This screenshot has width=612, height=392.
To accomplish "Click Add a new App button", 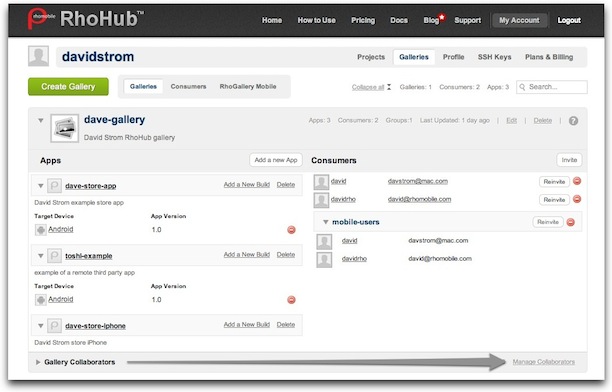I will click(x=276, y=160).
